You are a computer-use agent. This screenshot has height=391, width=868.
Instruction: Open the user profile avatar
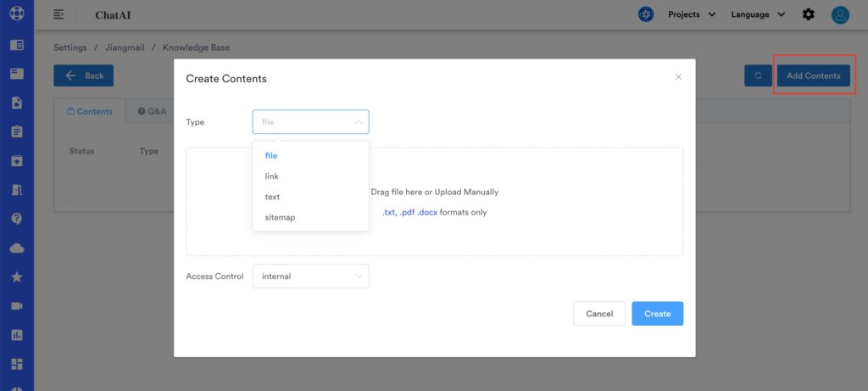click(840, 14)
